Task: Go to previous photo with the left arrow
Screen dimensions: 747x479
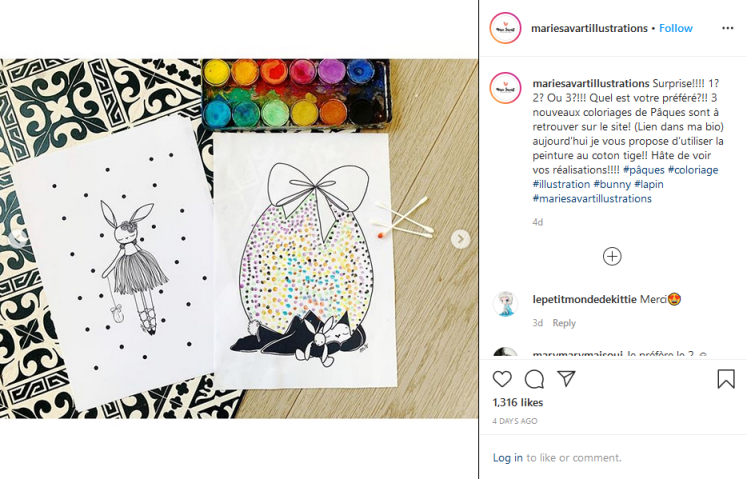Action: [18, 238]
